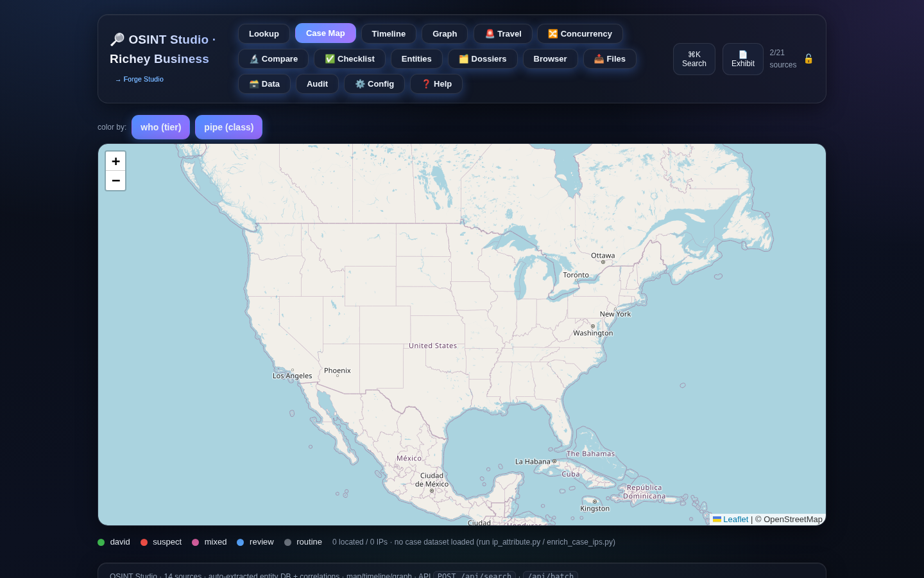Click the 'La Habana' map label
The image size is (924, 578).
tap(533, 462)
